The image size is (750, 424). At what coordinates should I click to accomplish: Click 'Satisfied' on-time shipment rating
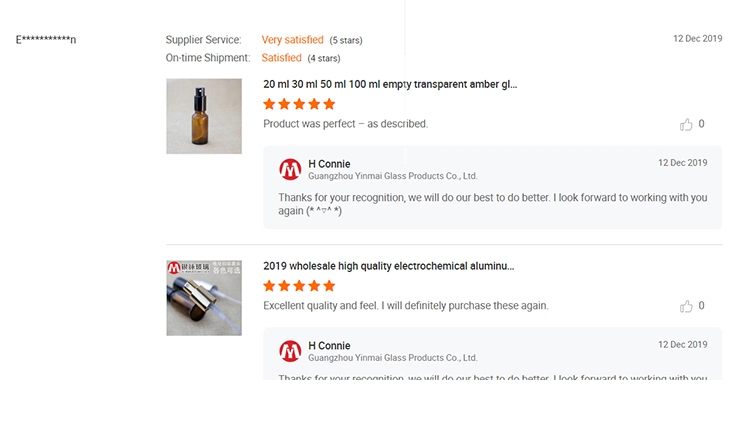281,58
